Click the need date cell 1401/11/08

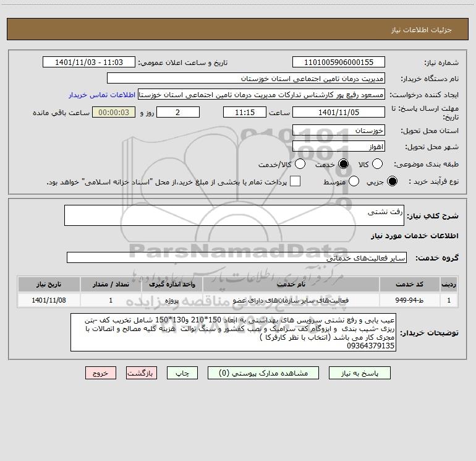(49, 300)
